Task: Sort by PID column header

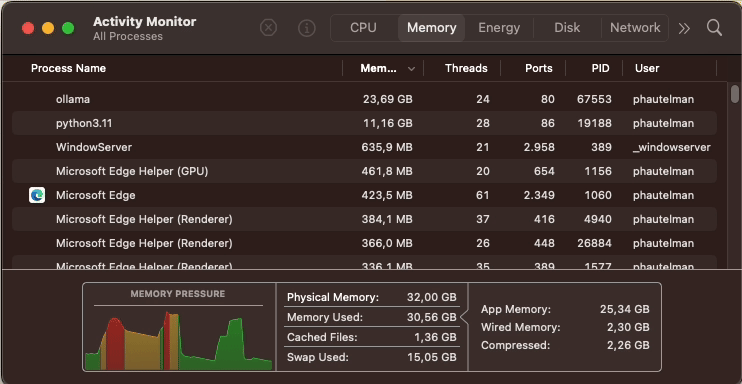Action: tap(601, 68)
